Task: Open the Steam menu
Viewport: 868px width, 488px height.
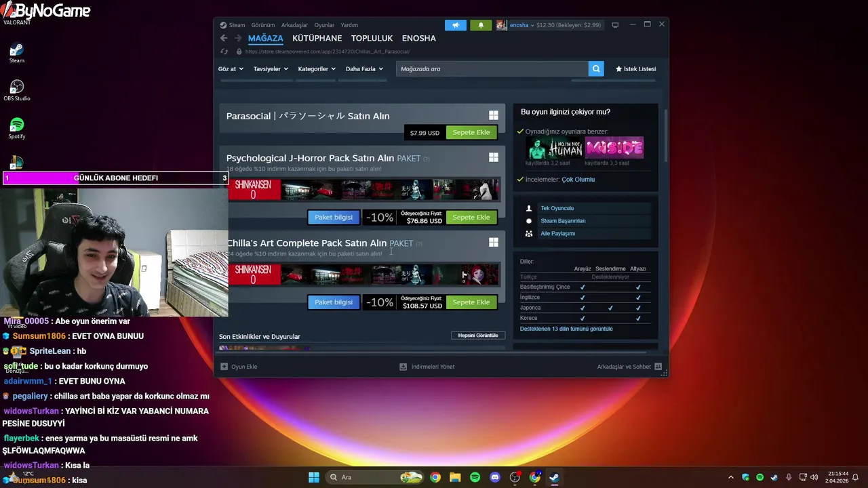Action: [x=237, y=25]
